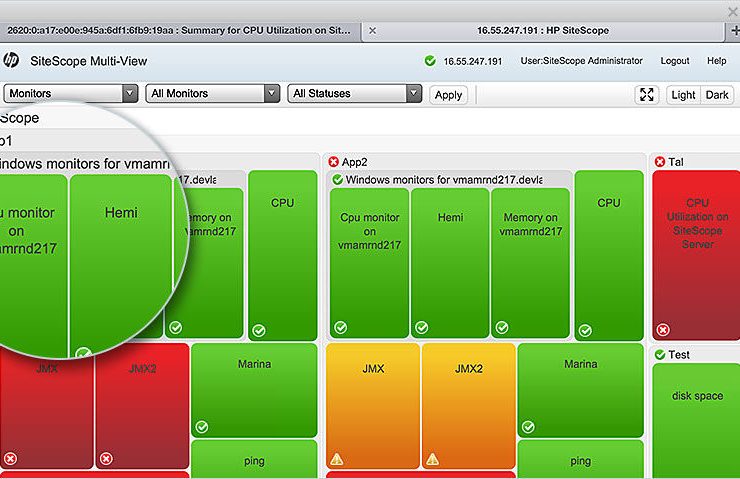
Task: Click warning triangle icon on App2 JMX tile
Action: [337, 459]
